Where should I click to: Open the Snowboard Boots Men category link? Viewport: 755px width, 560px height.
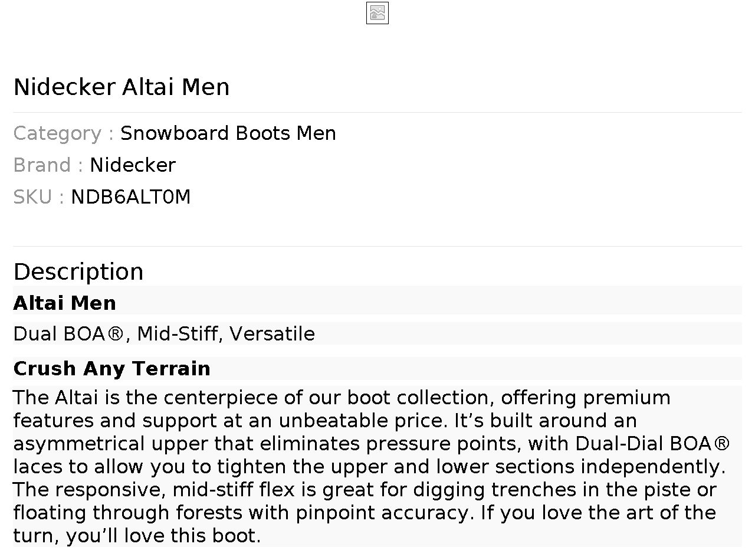[228, 133]
